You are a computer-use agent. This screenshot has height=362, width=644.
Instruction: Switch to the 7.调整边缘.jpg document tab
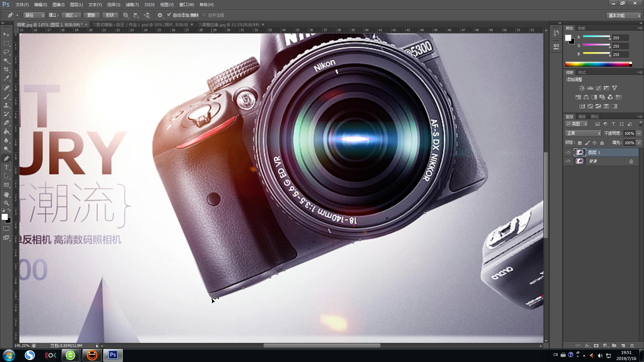tap(229, 24)
